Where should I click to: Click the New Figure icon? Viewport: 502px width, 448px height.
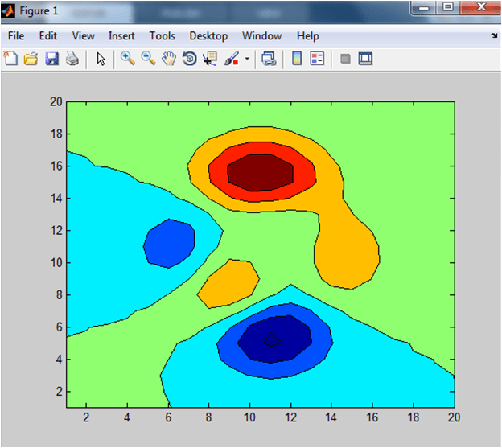pos(11,59)
